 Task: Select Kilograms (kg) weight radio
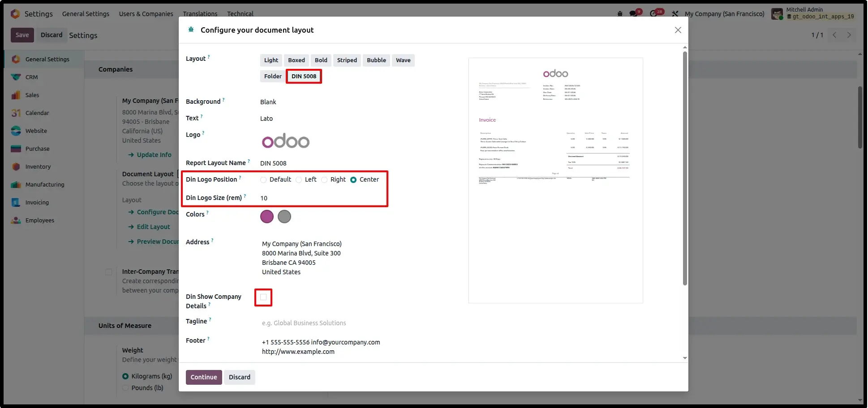(125, 376)
